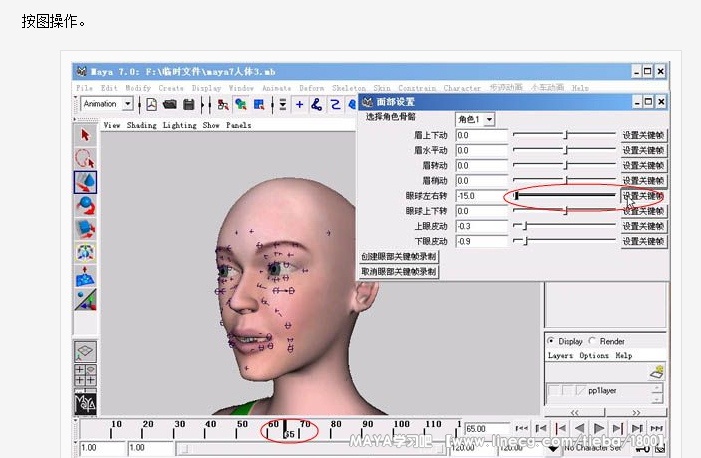
Task: Step back one key
Action: pos(560,428)
